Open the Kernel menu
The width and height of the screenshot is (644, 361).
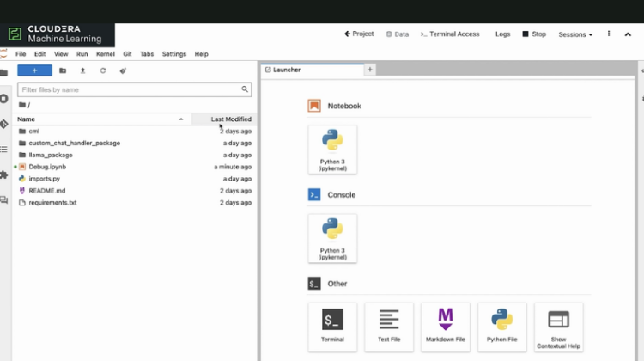pyautogui.click(x=104, y=54)
